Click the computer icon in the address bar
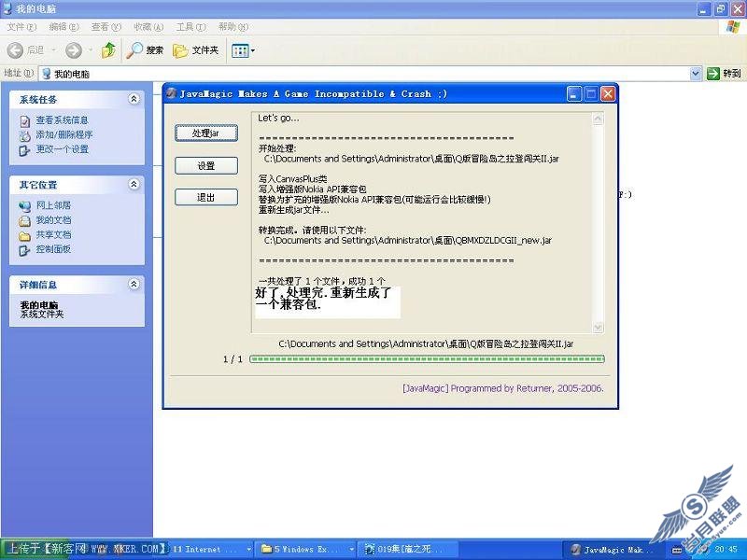 [x=46, y=74]
